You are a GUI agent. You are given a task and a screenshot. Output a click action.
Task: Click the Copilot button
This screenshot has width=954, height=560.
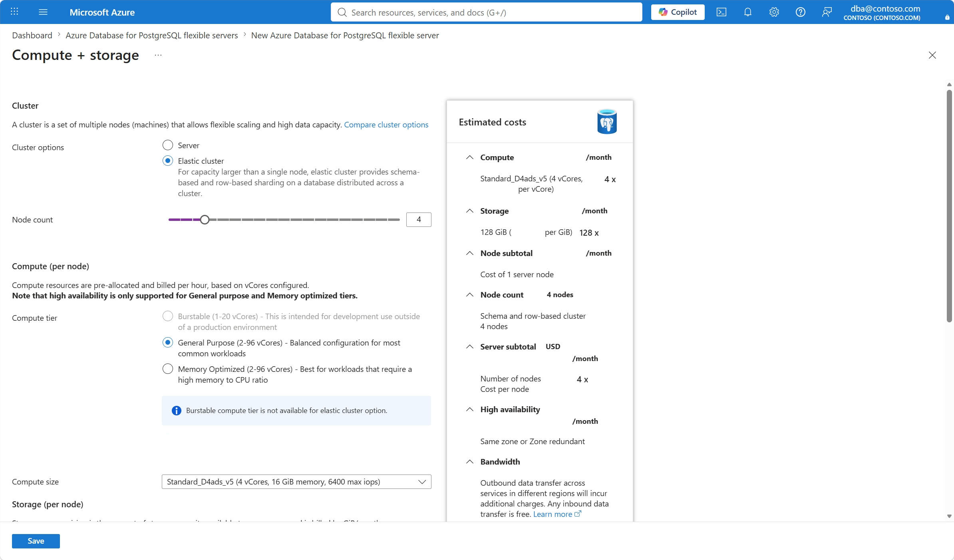click(x=678, y=12)
